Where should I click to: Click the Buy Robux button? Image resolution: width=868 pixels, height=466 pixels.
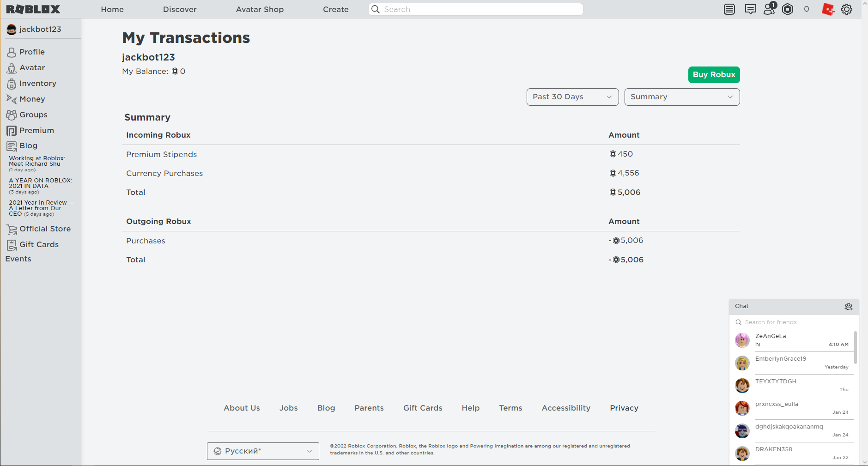click(x=714, y=75)
